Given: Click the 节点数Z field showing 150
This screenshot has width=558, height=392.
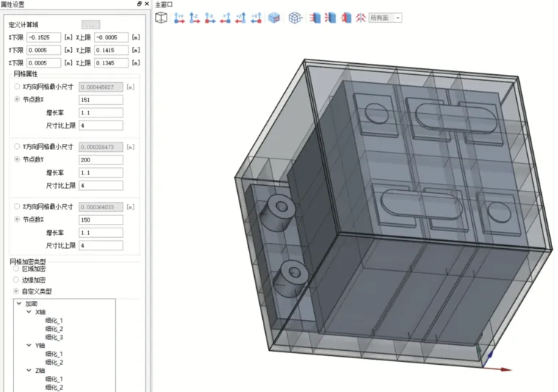Looking at the screenshot, I should [x=101, y=219].
